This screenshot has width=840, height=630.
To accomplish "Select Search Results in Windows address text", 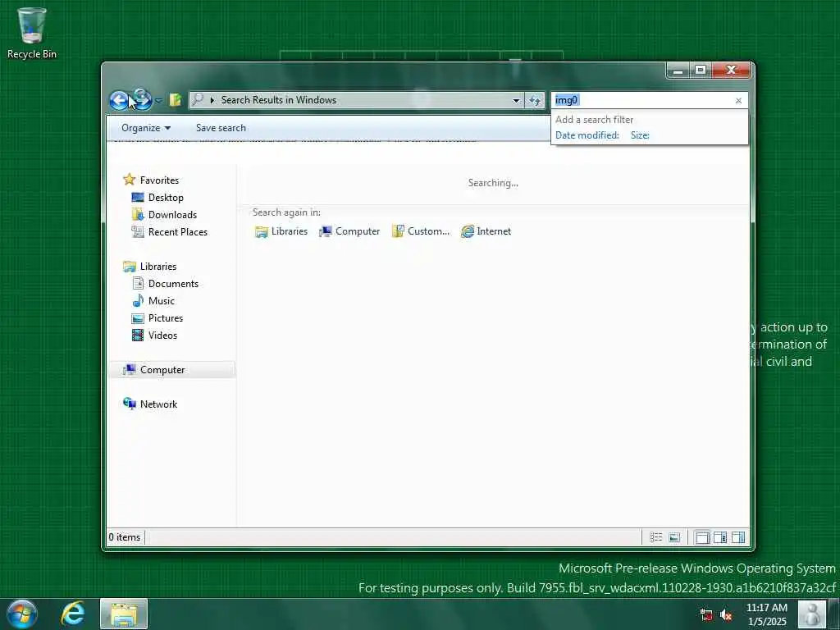I will 279,100.
